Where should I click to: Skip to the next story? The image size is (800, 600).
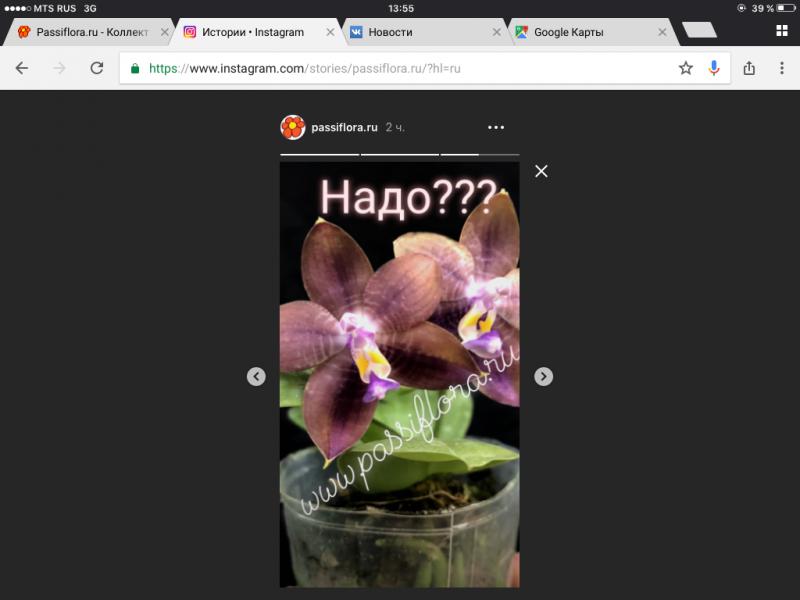click(543, 376)
